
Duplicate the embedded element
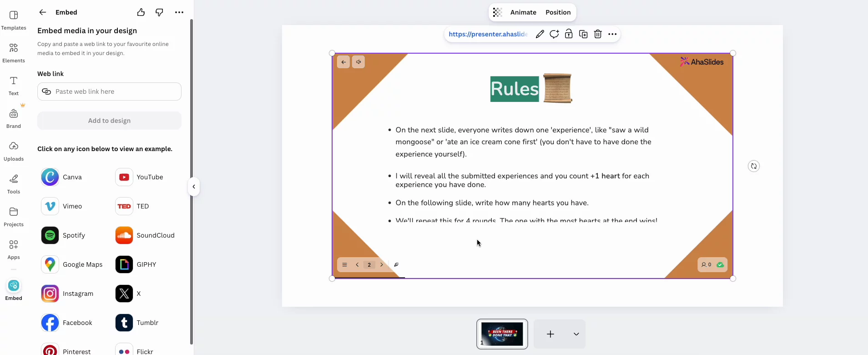point(583,34)
